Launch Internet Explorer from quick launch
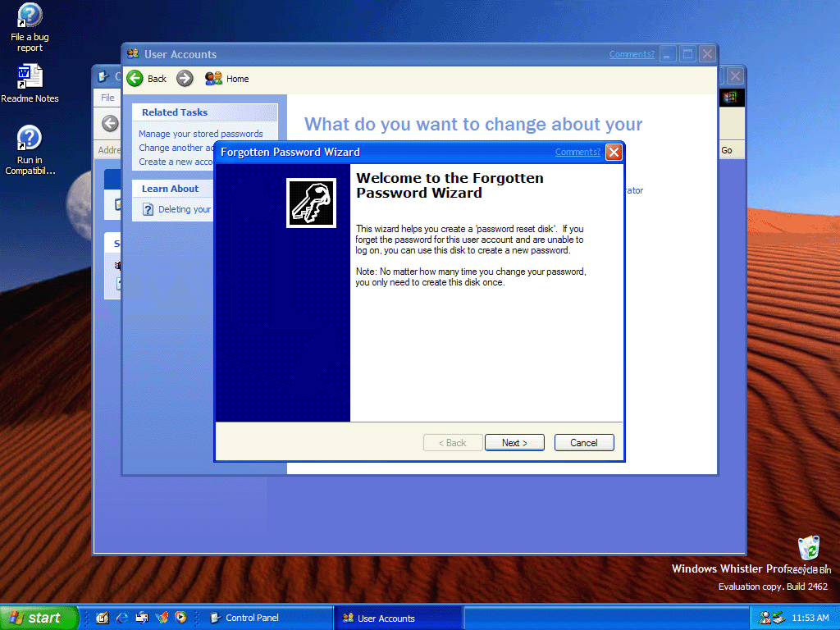The height and width of the screenshot is (630, 840). click(x=122, y=618)
